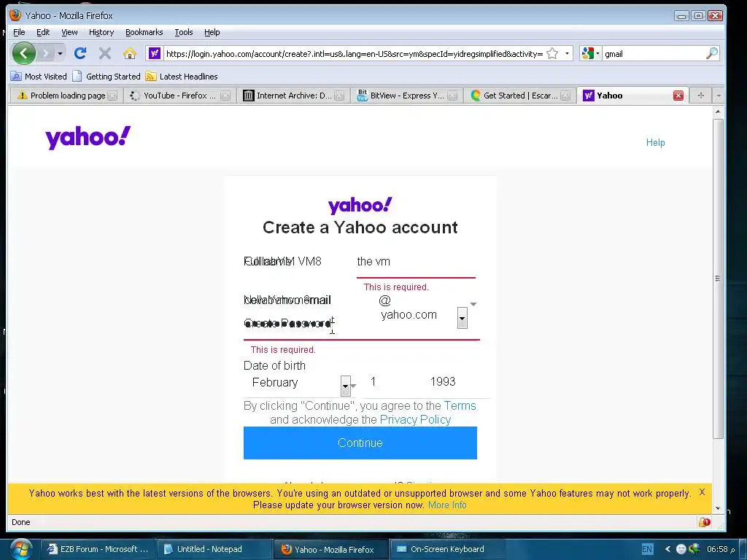Open the @yahoo.com domain dropdown
The image size is (747, 560).
point(462,318)
